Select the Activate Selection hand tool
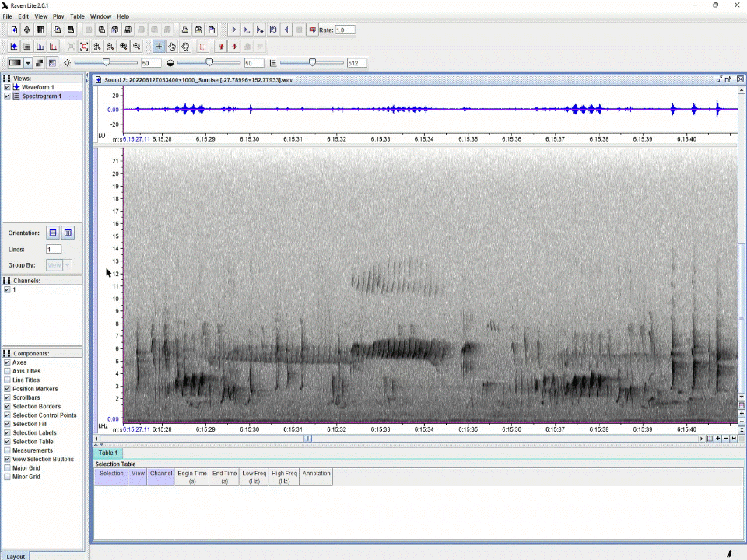 coord(172,47)
